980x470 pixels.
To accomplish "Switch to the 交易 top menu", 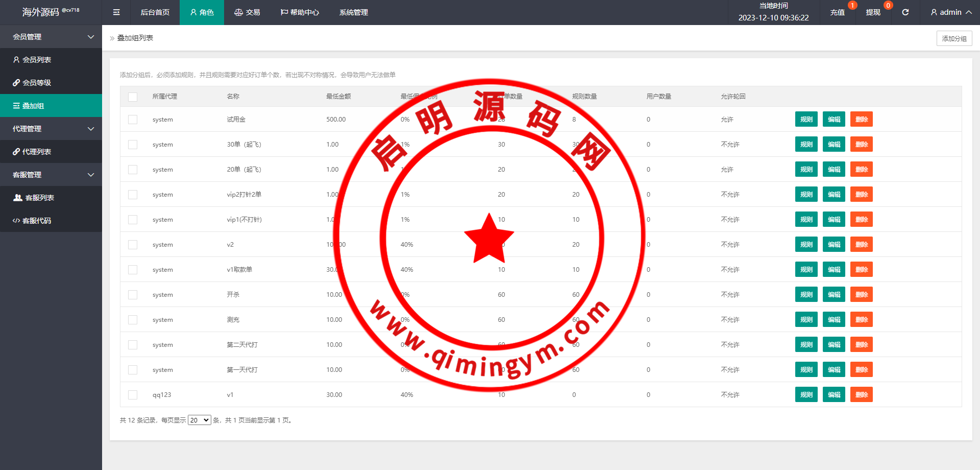I will [247, 12].
